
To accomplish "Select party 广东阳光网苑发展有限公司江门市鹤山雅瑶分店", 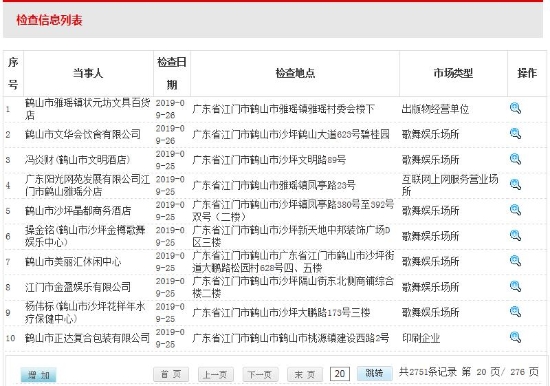I will [87, 185].
